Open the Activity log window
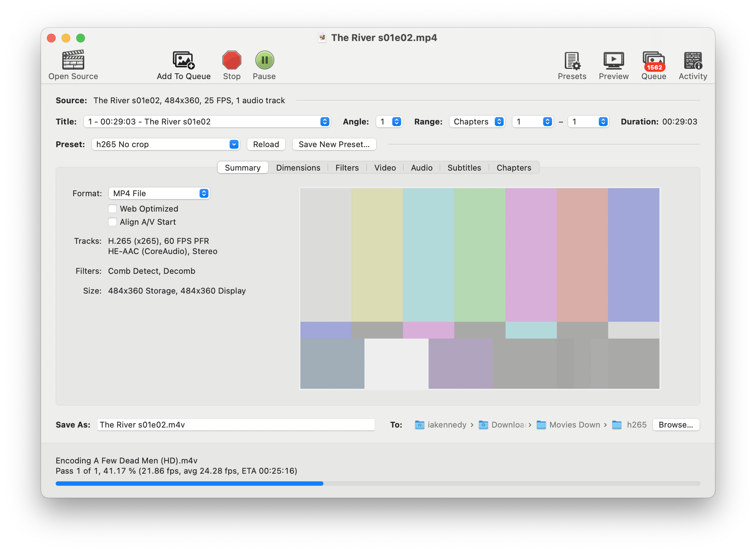This screenshot has height=552, width=756. [x=692, y=64]
